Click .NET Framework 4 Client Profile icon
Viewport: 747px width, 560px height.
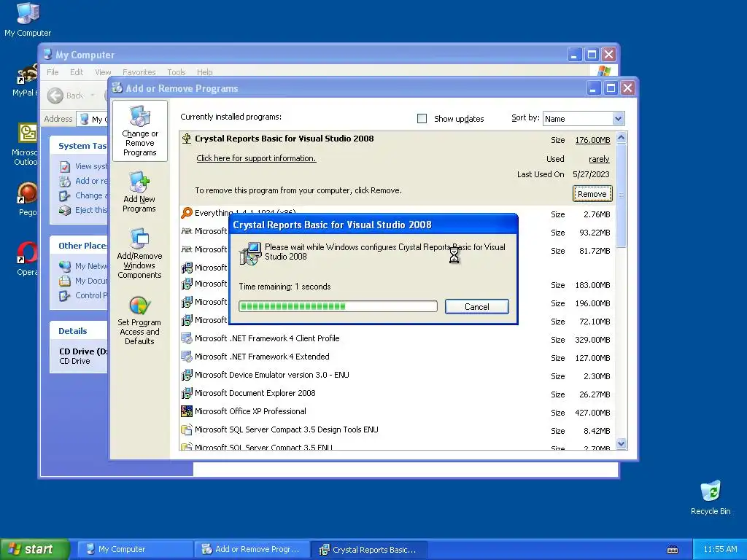pyautogui.click(x=187, y=338)
